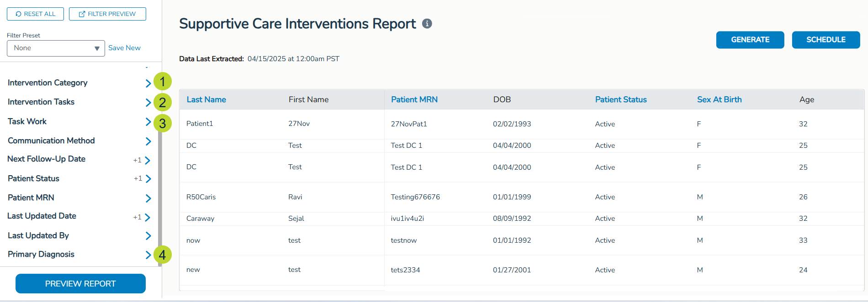The image size is (868, 302).
Task: Click the Schedule button
Action: [826, 40]
